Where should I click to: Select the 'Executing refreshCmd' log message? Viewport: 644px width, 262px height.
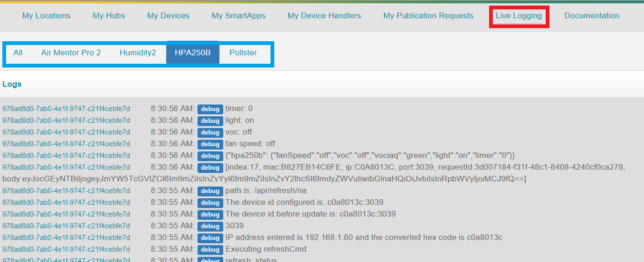(266, 249)
